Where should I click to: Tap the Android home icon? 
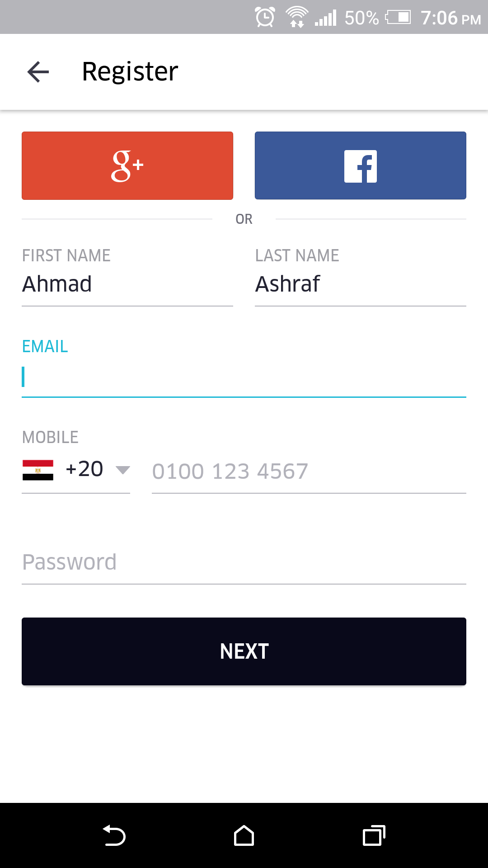coord(244,835)
